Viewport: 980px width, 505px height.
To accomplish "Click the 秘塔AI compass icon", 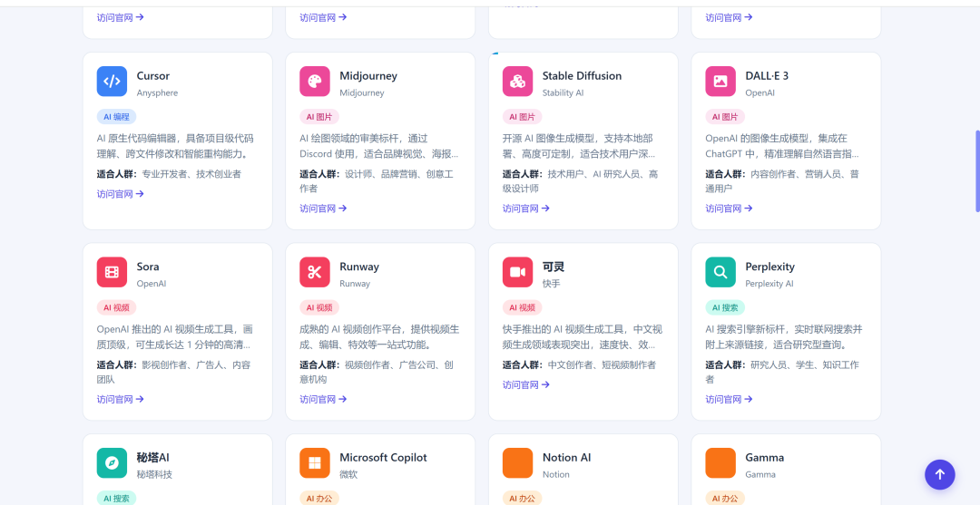I will 112,463.
